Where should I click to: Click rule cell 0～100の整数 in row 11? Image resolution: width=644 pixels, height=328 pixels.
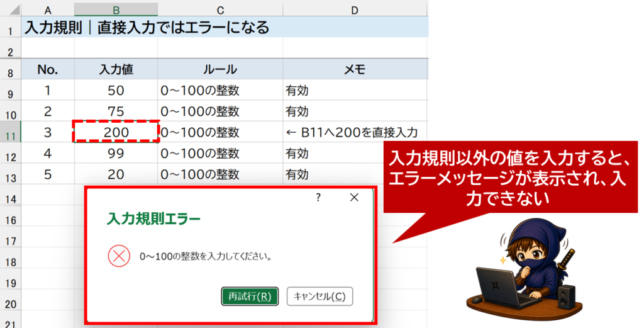pyautogui.click(x=220, y=132)
